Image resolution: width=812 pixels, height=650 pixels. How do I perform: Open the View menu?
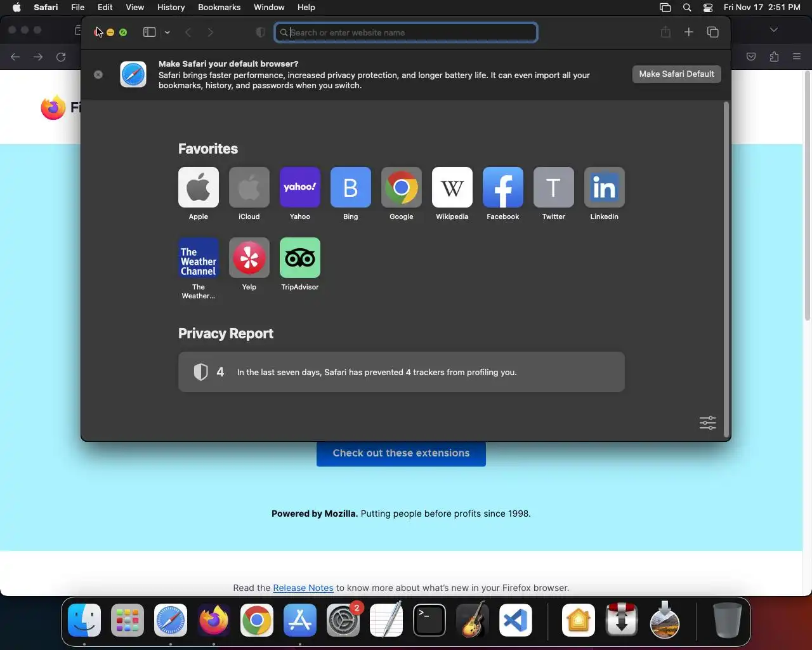point(134,8)
